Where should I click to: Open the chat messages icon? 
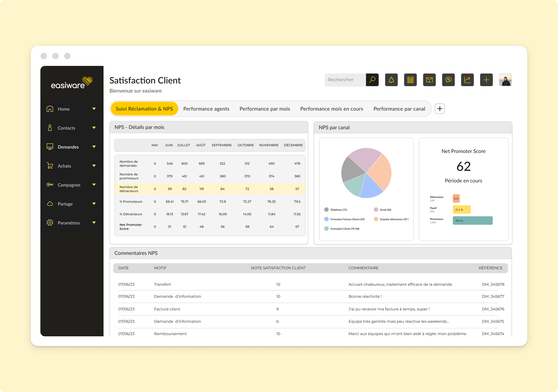click(x=448, y=80)
